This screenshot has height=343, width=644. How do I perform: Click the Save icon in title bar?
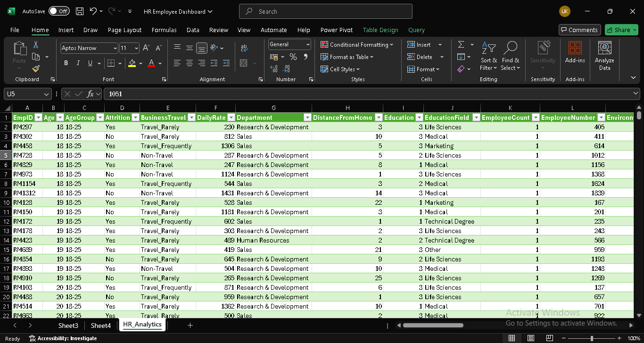(x=80, y=11)
